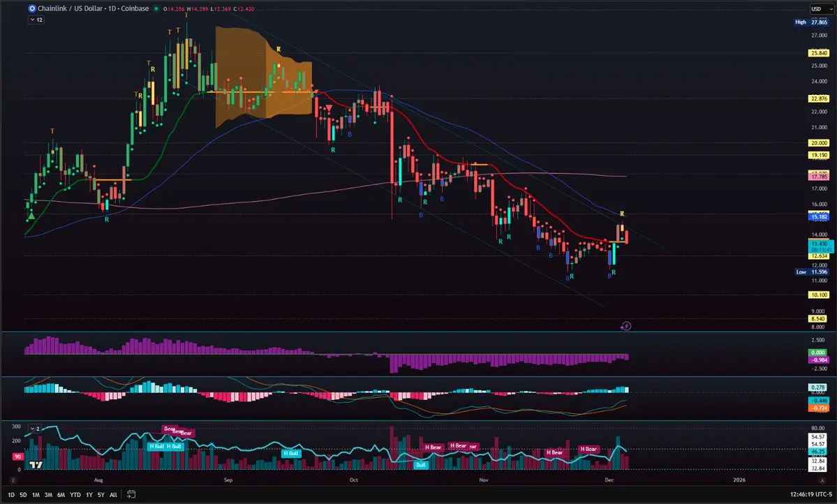
Task: Select the 1D time range
Action: pos(11,495)
